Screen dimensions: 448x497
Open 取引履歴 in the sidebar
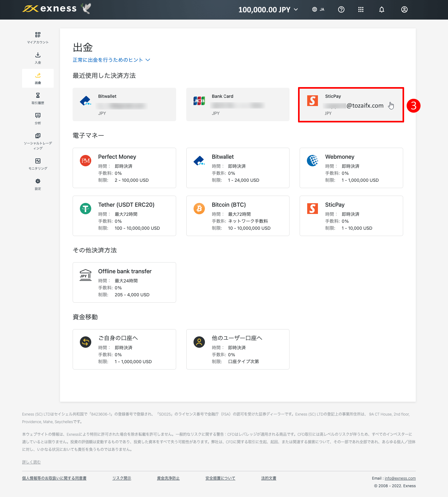38,98
